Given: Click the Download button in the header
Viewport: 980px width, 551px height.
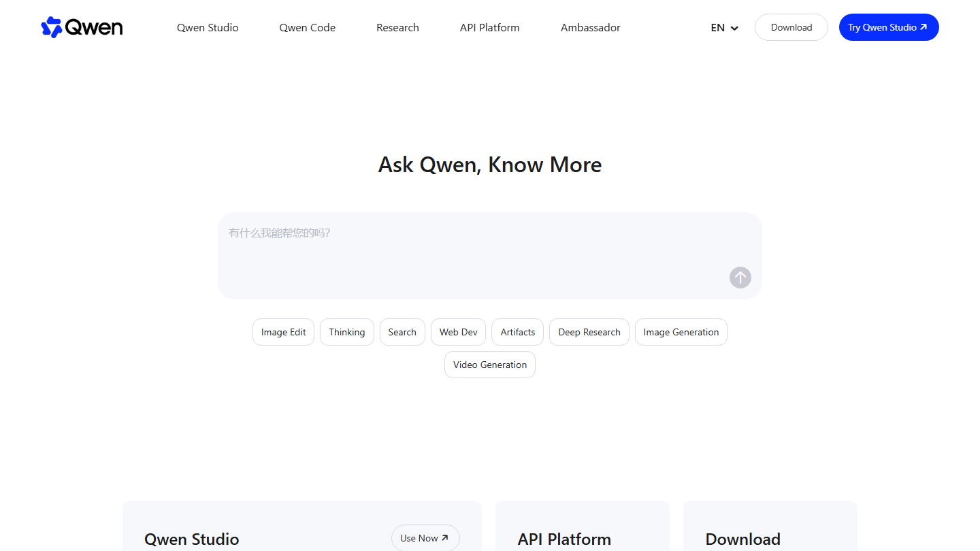Looking at the screenshot, I should pyautogui.click(x=791, y=27).
